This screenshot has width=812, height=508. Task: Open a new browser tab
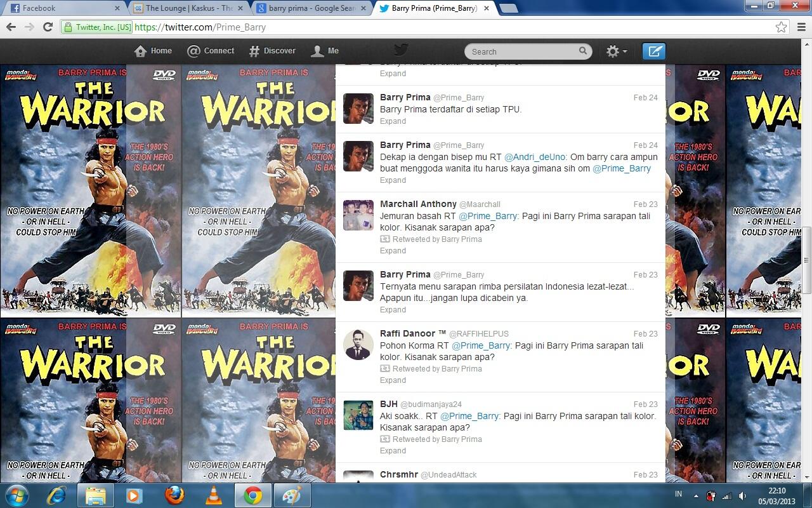click(x=509, y=8)
